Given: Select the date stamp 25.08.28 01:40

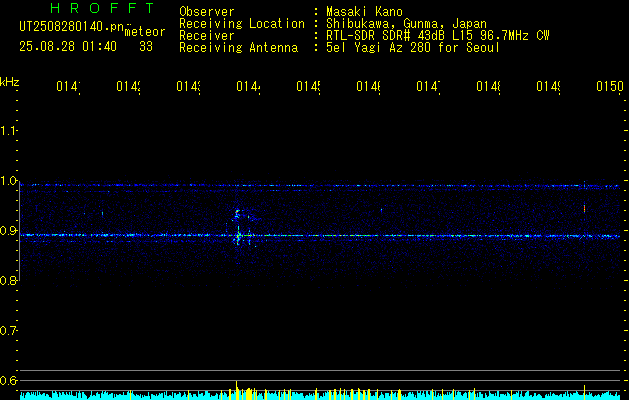Looking at the screenshot, I should click(68, 47).
